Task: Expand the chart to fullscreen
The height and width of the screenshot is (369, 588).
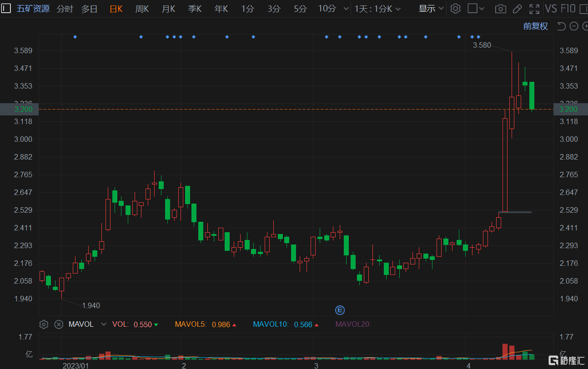Action: coord(534,8)
